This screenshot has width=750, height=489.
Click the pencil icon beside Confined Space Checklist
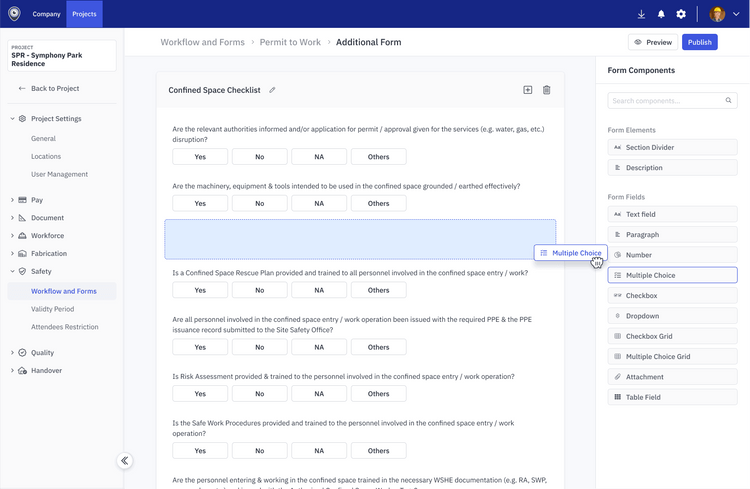click(x=272, y=90)
